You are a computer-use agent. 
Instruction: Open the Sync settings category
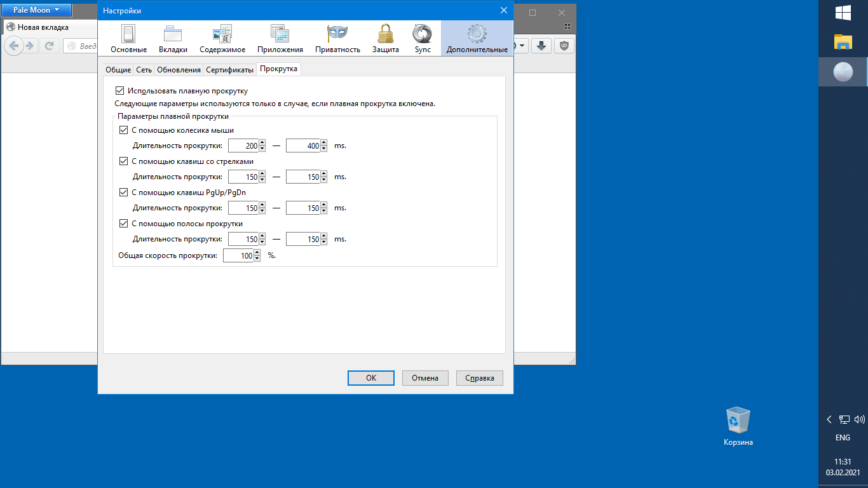point(422,39)
